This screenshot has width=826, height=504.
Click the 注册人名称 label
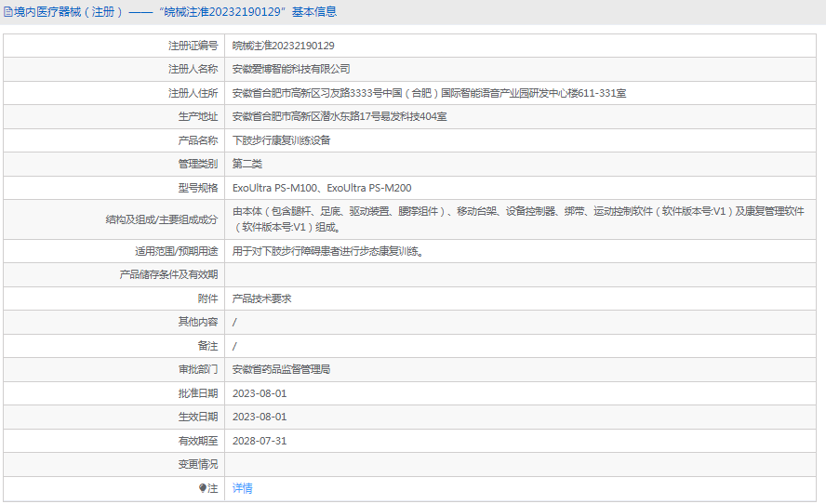point(193,69)
